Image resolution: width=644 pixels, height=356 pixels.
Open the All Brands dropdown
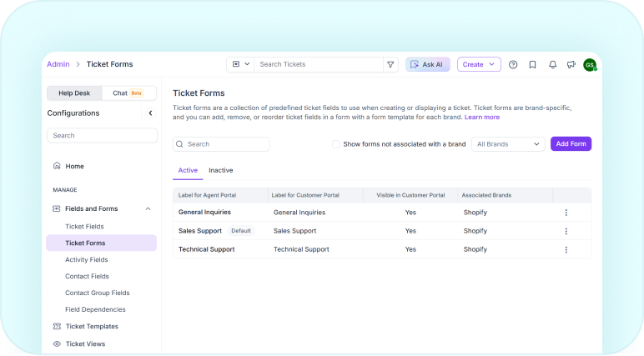(508, 144)
